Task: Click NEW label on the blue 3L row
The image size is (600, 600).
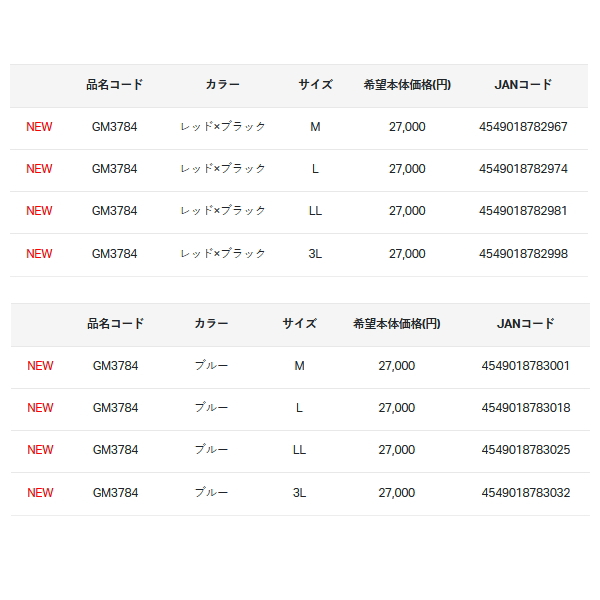Action: tap(40, 492)
